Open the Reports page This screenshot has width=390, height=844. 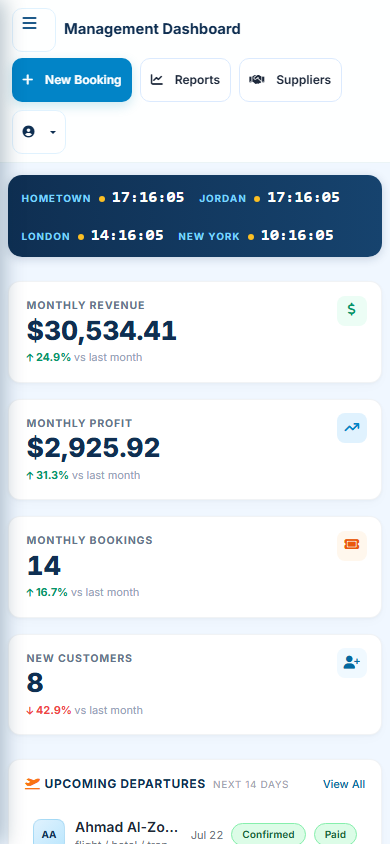click(x=186, y=80)
